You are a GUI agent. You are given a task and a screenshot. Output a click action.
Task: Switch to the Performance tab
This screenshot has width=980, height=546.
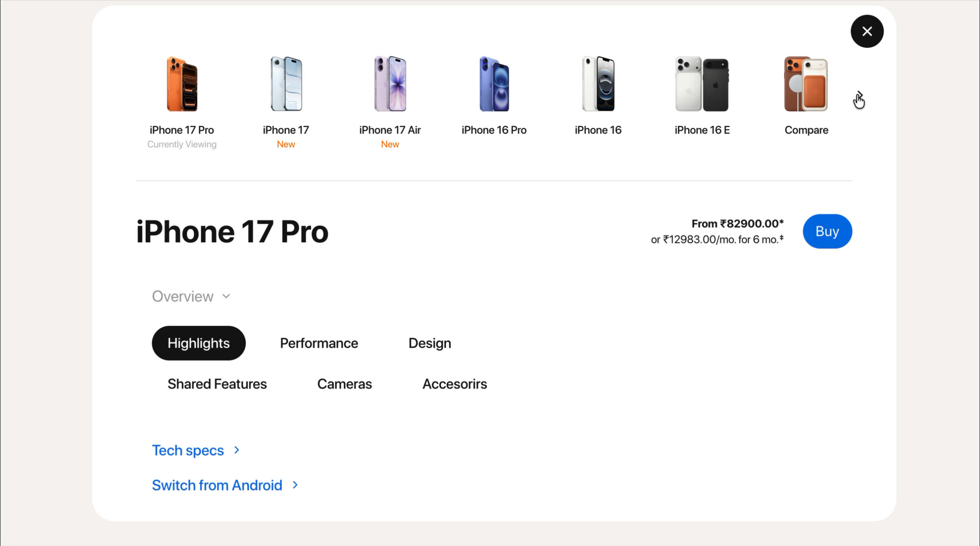coord(319,343)
